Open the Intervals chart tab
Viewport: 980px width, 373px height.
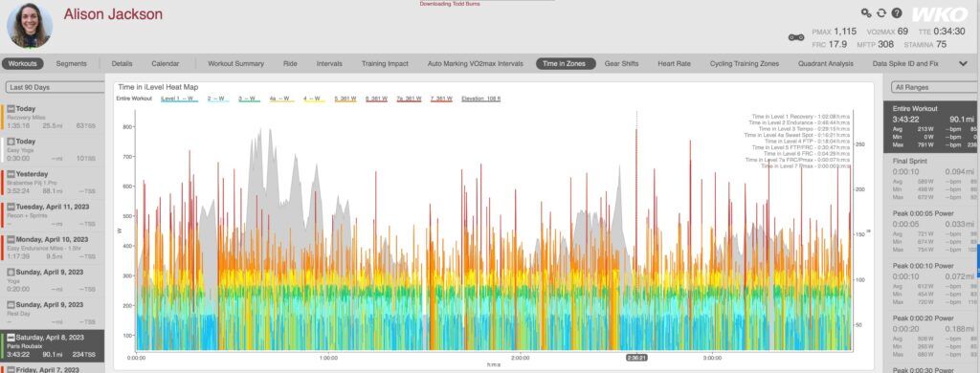pos(329,64)
